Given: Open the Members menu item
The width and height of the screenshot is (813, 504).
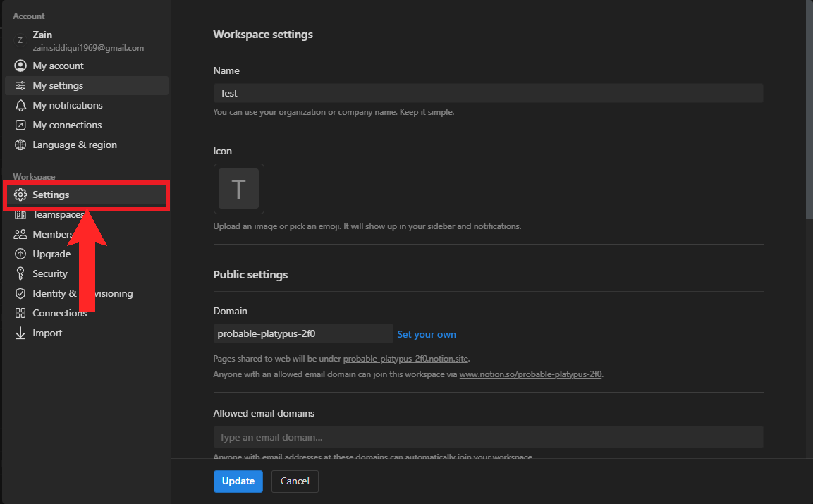Looking at the screenshot, I should coord(52,234).
